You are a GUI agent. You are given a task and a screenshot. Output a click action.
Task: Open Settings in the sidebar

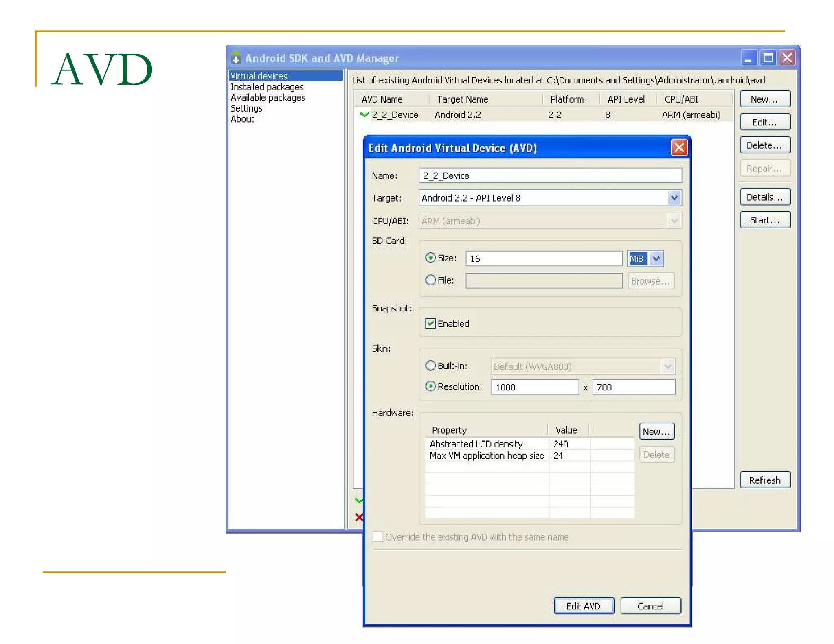click(246, 108)
